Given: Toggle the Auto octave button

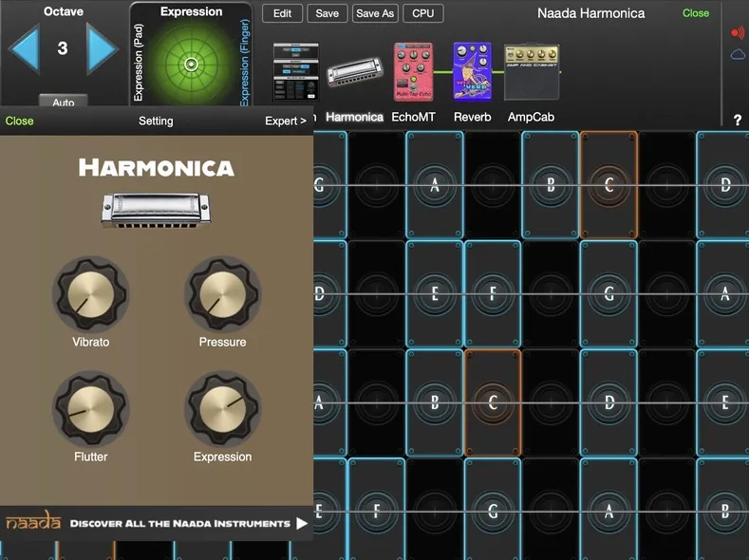Looking at the screenshot, I should 63,102.
